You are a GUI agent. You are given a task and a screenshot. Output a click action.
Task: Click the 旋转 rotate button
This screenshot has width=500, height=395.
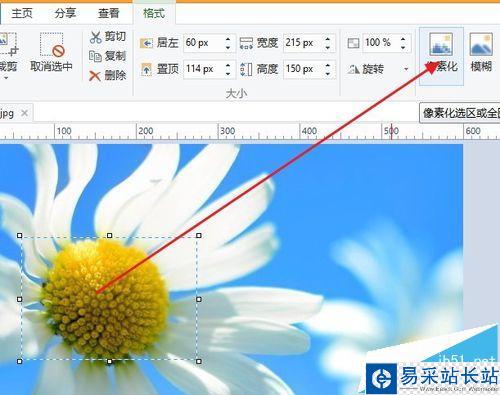tap(366, 69)
